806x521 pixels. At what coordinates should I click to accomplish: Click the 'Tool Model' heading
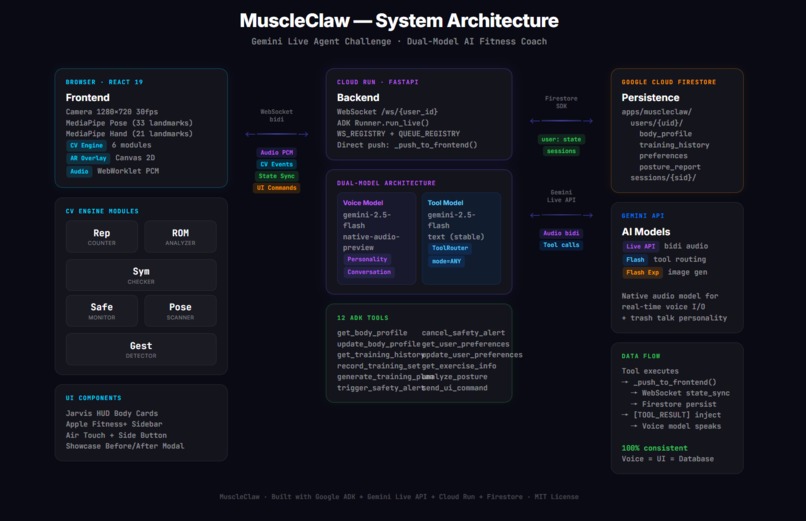[445, 203]
